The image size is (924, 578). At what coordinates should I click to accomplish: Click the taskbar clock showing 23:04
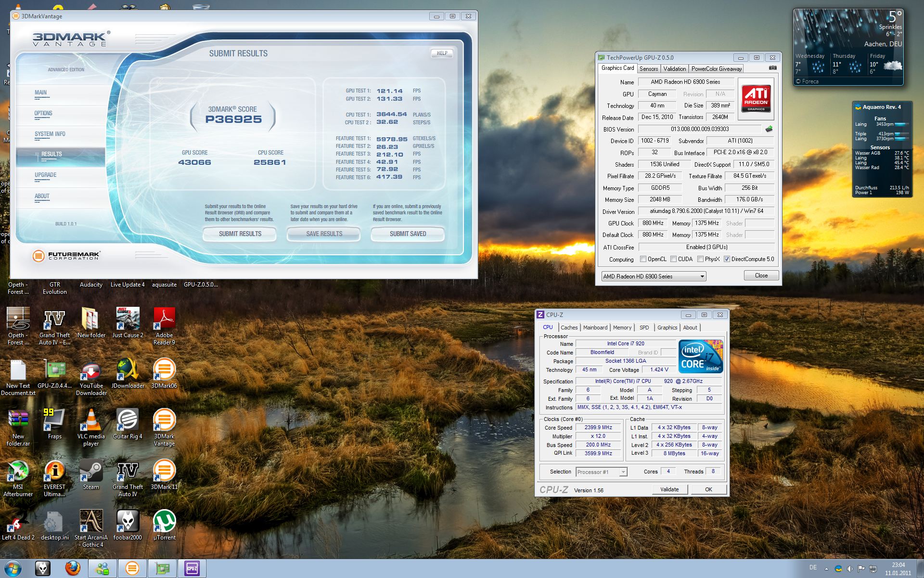pos(898,569)
